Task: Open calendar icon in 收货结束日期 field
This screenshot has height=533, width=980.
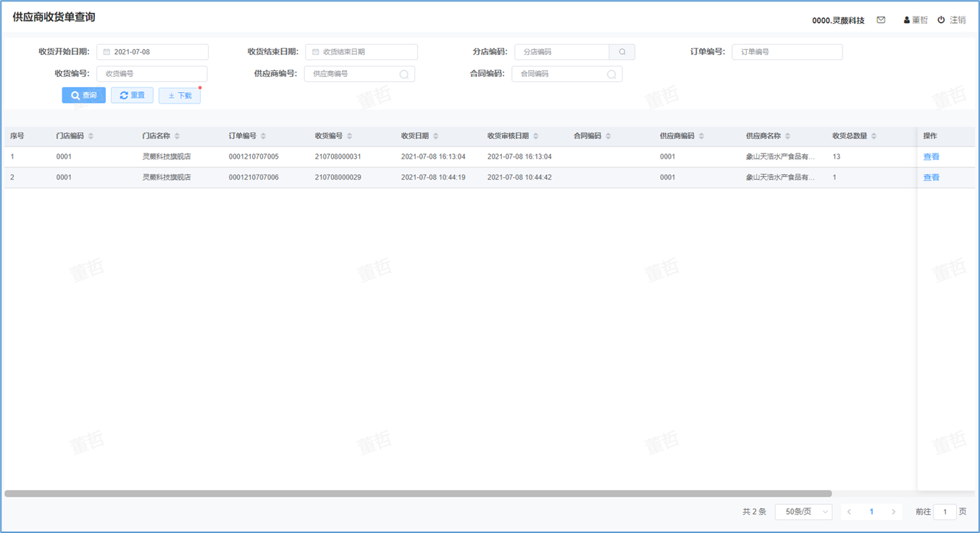Action: (315, 52)
